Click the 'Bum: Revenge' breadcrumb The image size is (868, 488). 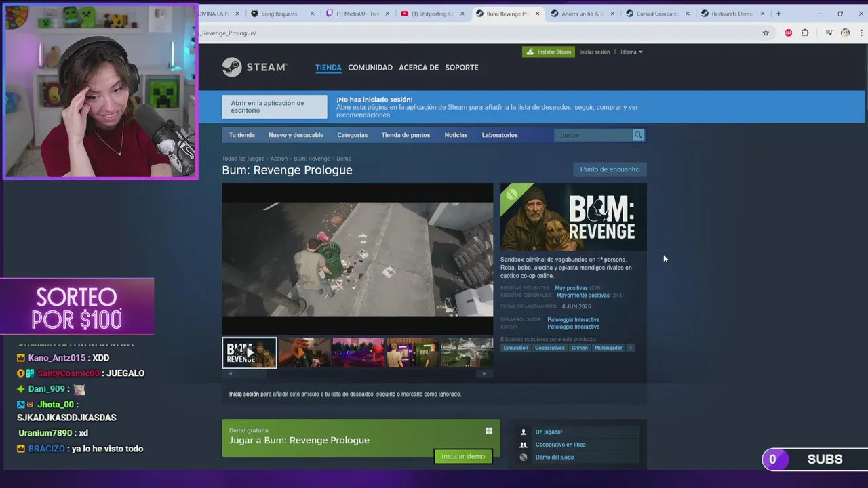pyautogui.click(x=312, y=159)
